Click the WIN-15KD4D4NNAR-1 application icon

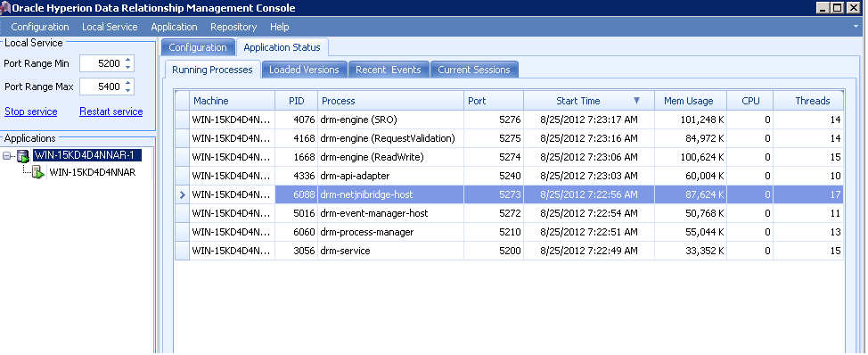pyautogui.click(x=23, y=155)
